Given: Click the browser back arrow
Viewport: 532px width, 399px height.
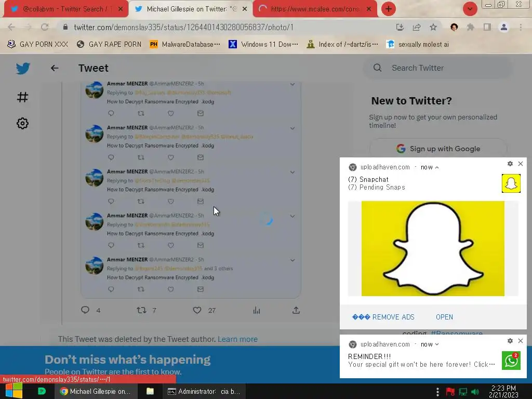Looking at the screenshot, I should [11, 27].
